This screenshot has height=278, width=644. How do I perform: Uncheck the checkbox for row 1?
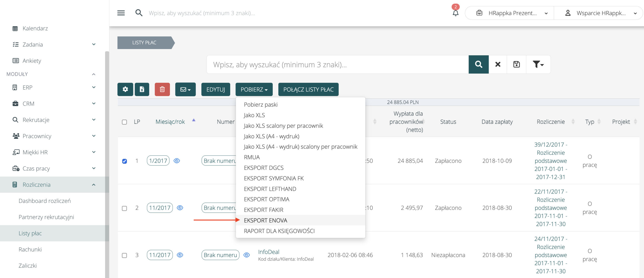click(125, 161)
